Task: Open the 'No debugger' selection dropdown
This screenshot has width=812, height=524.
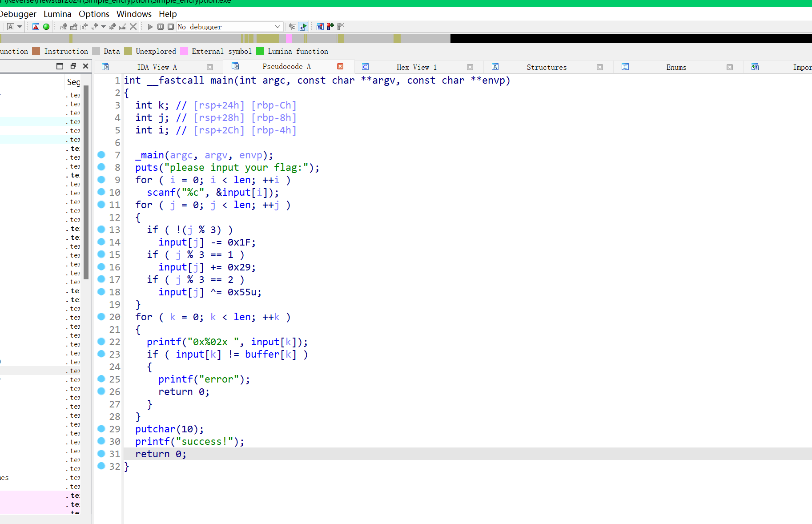Action: point(230,27)
